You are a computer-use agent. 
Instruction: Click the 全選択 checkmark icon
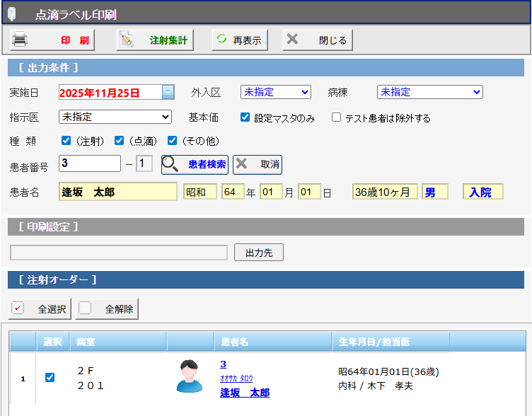[x=18, y=308]
